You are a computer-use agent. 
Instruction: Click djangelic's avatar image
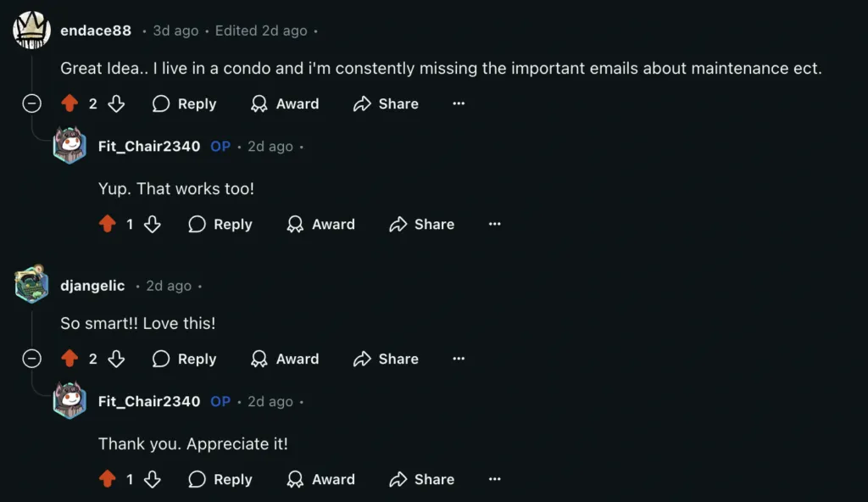tap(31, 285)
